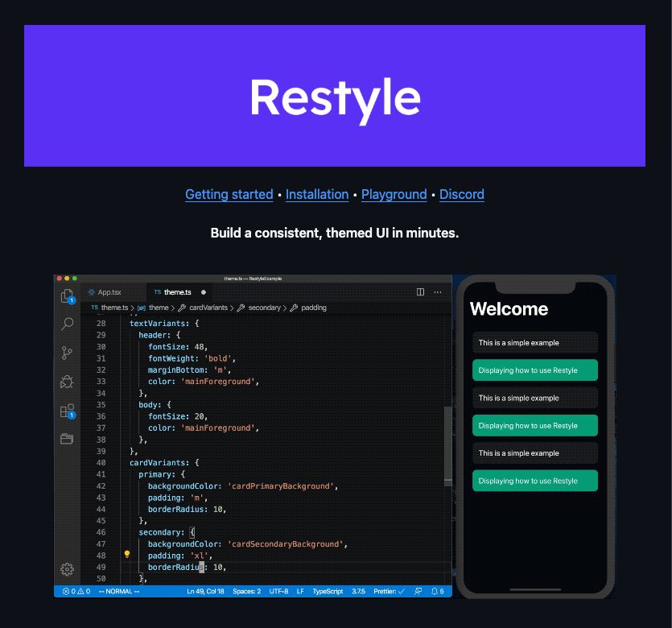Screen dimensions: 672x628
Task: Open the Playground link
Action: tap(394, 194)
